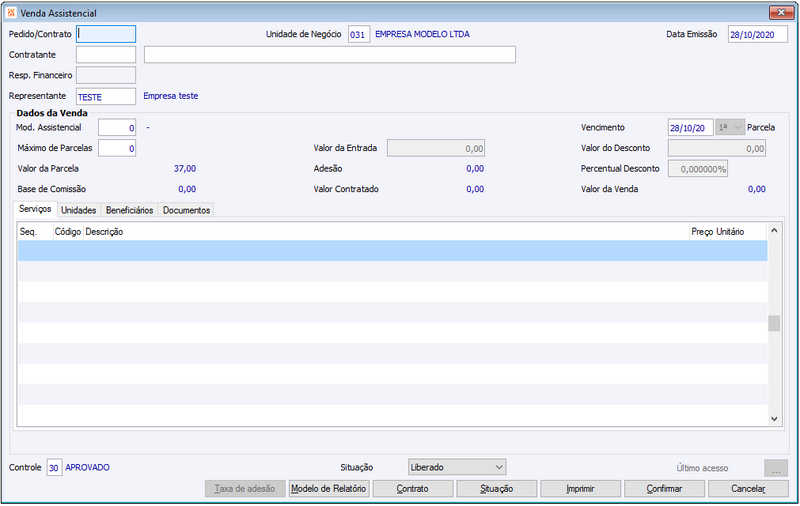Click the Situação button
This screenshot has width=800, height=506.
click(x=496, y=489)
